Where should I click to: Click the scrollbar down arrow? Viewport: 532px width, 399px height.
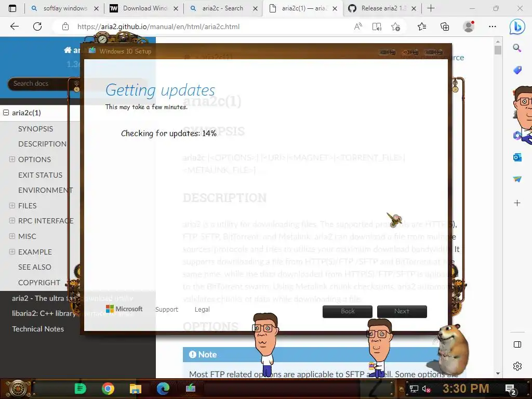click(x=498, y=374)
